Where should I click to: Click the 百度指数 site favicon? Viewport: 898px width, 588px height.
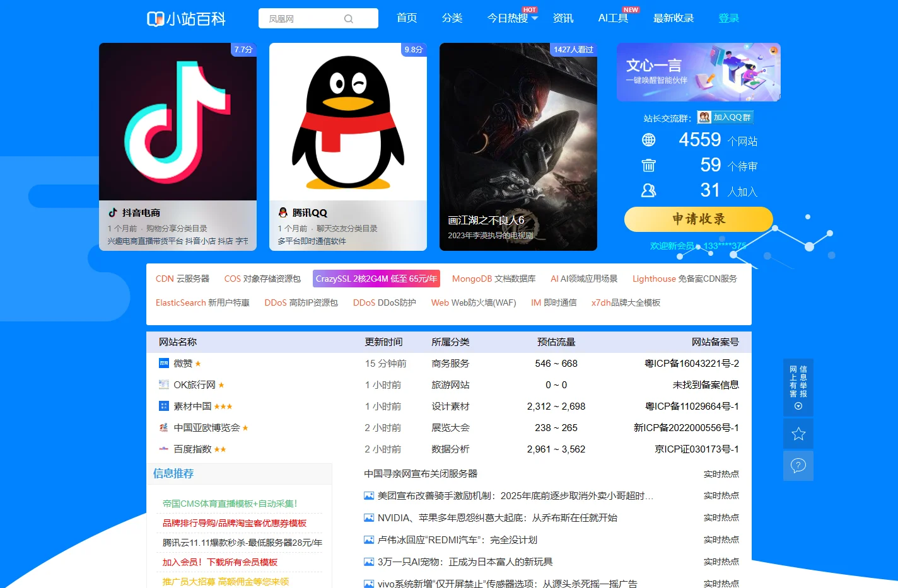pyautogui.click(x=164, y=449)
